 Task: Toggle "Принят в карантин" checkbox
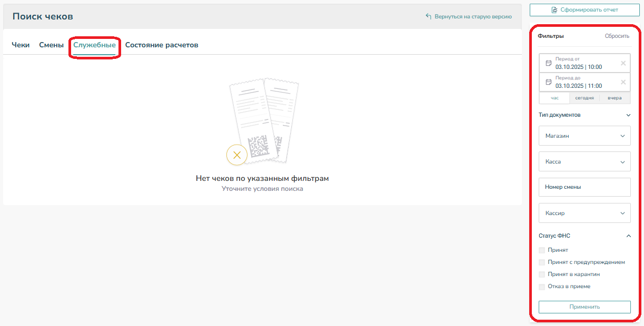pyautogui.click(x=542, y=274)
